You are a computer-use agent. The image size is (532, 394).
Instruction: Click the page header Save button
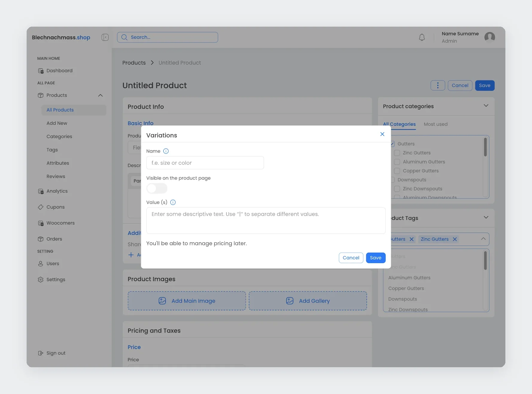tap(484, 85)
